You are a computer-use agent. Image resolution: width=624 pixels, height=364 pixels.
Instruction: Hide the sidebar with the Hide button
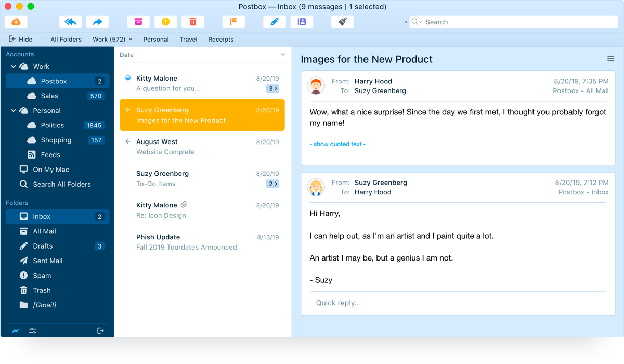21,39
